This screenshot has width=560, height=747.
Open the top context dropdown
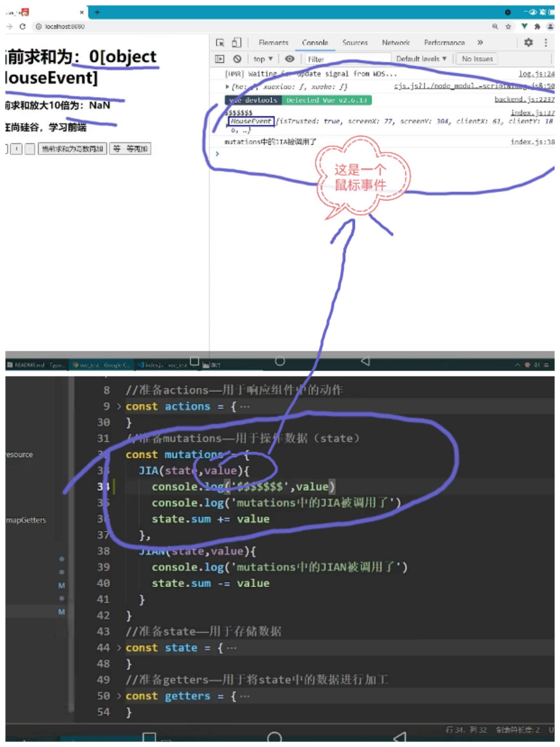(263, 59)
